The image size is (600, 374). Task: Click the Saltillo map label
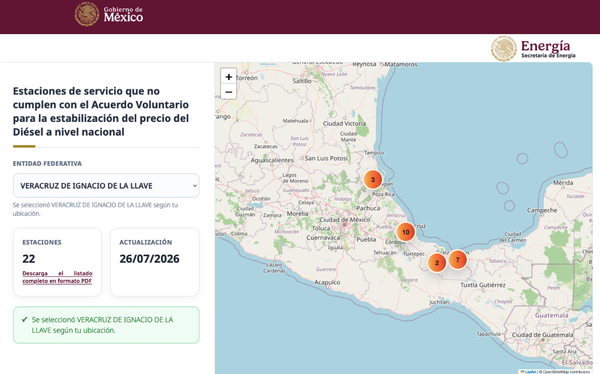(302, 81)
